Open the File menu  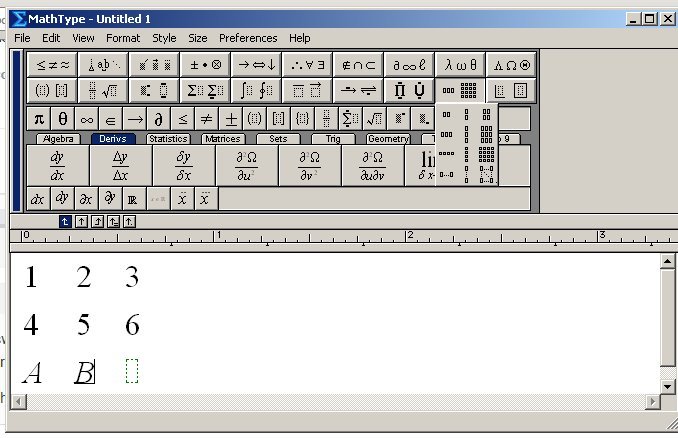(22, 38)
